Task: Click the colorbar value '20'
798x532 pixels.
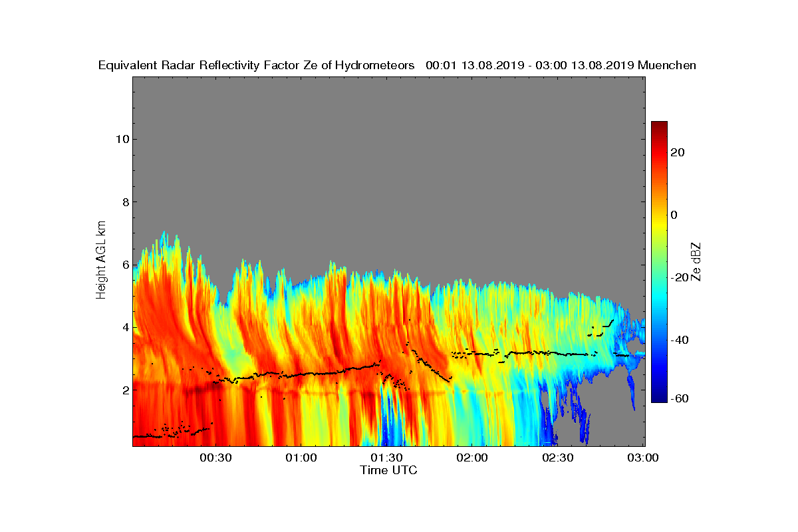Action: [x=678, y=152]
